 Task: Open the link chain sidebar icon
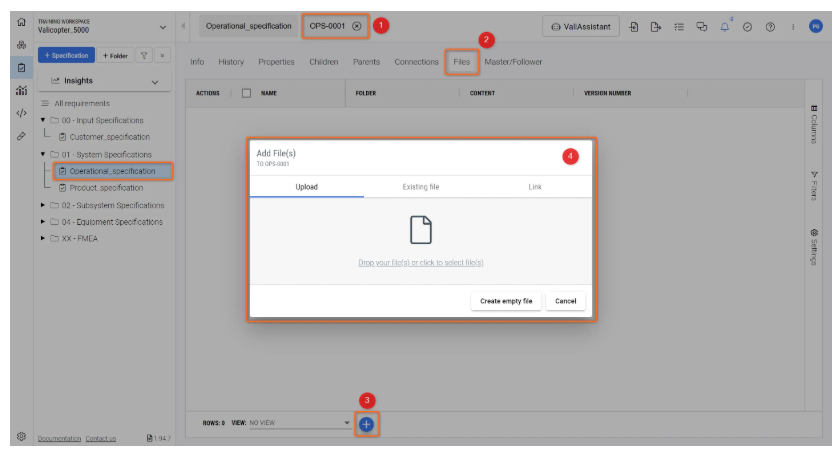(21, 136)
